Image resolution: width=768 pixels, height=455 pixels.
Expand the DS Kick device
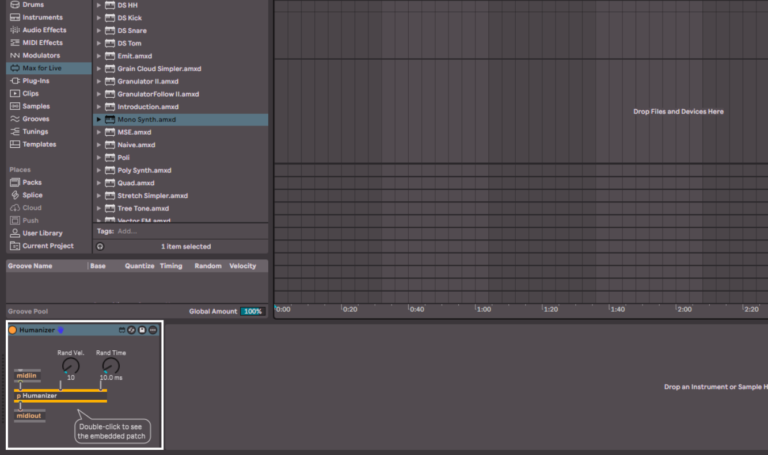coord(98,18)
